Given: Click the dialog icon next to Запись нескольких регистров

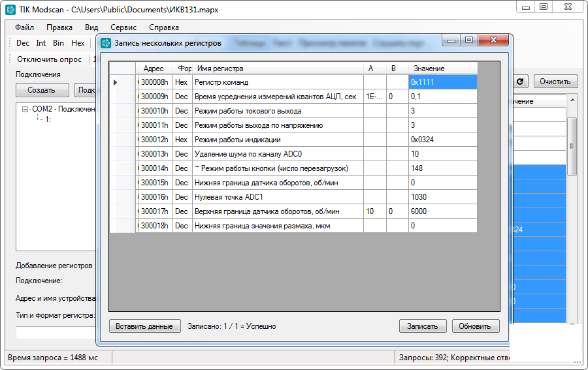Looking at the screenshot, I should [x=106, y=43].
